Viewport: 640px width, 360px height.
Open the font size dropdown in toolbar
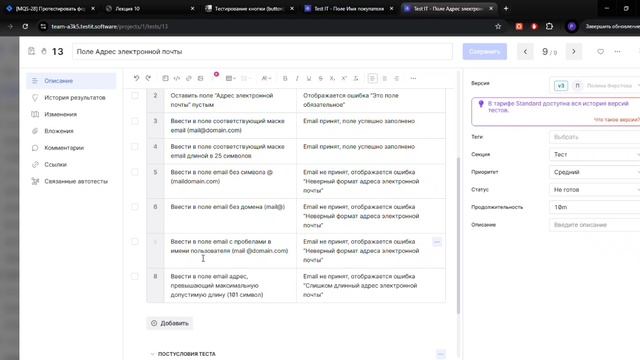point(266,78)
